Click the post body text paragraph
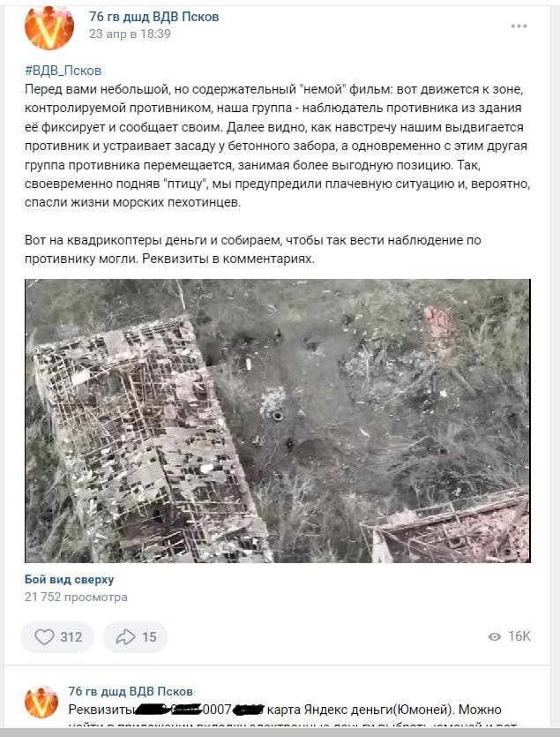560x737 pixels. click(277, 146)
